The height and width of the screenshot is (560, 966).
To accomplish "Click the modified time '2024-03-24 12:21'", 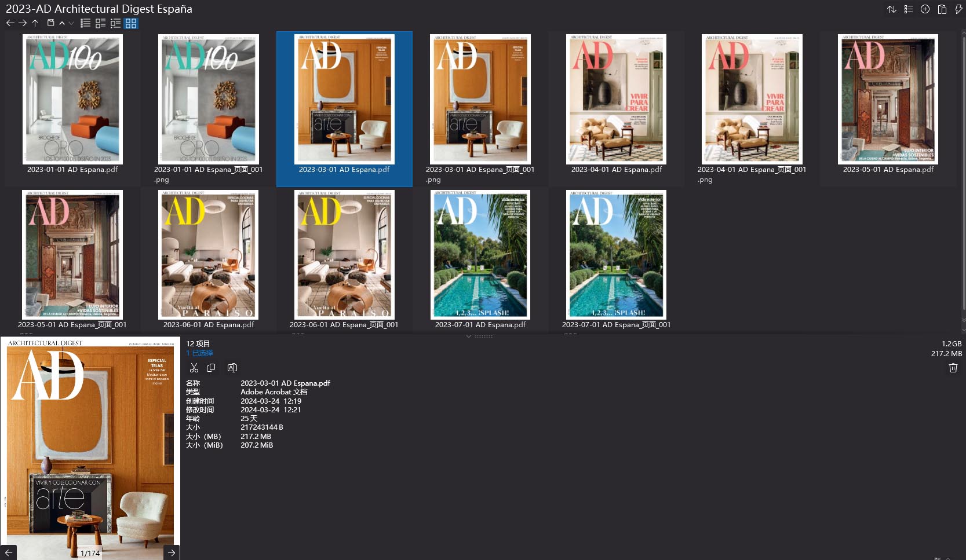I will [271, 409].
